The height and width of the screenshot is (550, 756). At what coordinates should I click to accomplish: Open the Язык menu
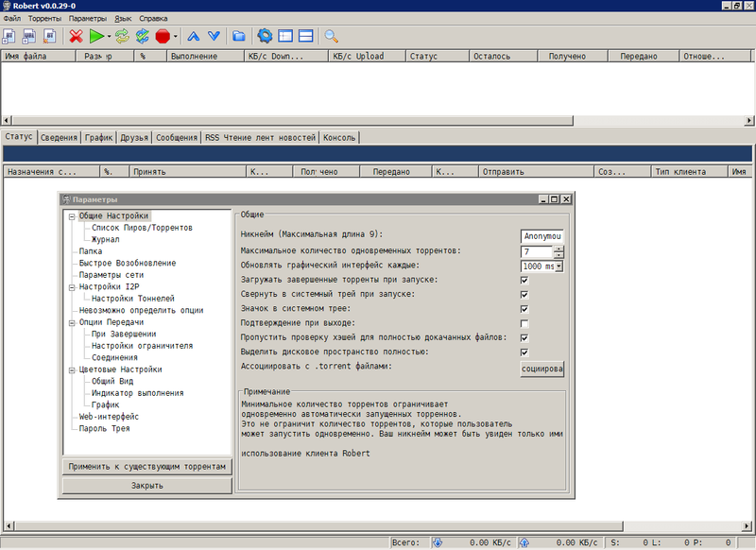pyautogui.click(x=123, y=18)
